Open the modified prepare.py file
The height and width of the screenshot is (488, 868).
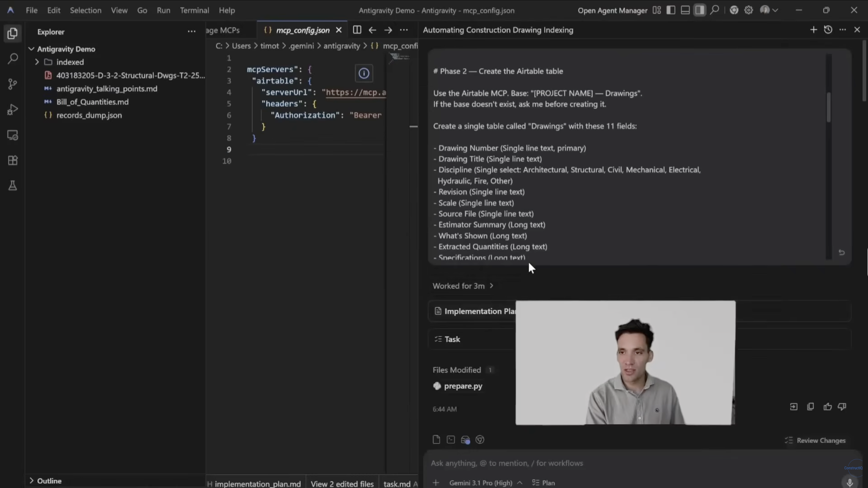(458, 386)
